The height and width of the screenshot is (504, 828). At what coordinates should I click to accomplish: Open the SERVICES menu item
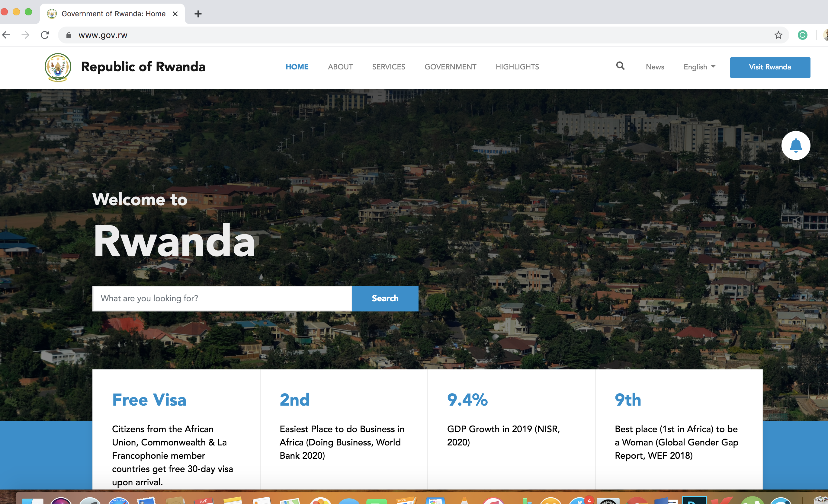(388, 67)
